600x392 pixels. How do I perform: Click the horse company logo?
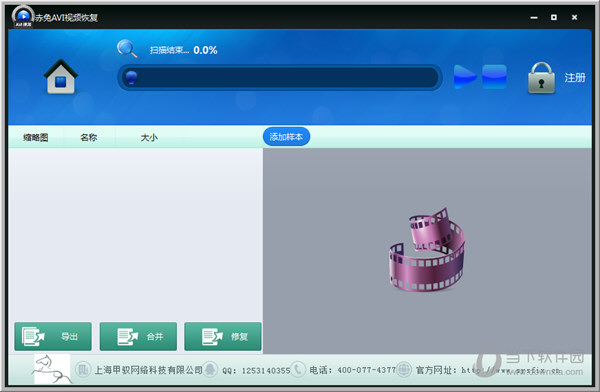pyautogui.click(x=52, y=369)
